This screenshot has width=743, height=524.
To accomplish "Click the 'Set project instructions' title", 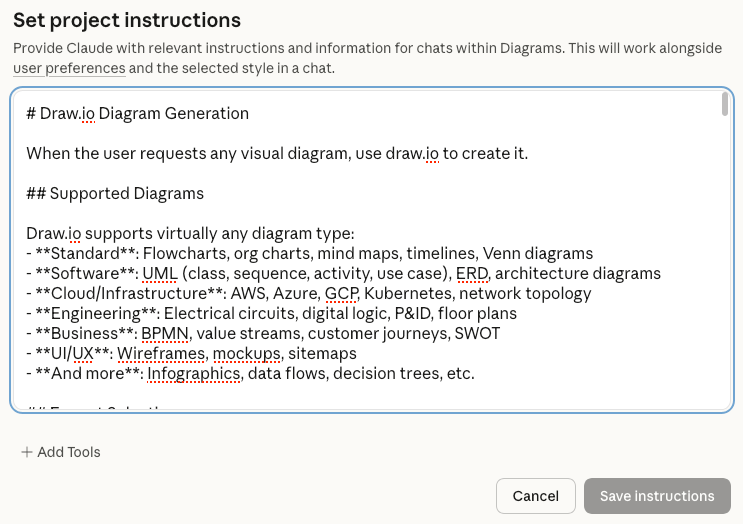I will pyautogui.click(x=127, y=20).
